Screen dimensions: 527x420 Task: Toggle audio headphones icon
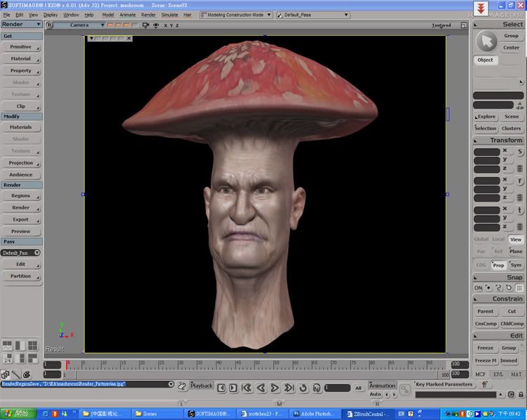317,388
